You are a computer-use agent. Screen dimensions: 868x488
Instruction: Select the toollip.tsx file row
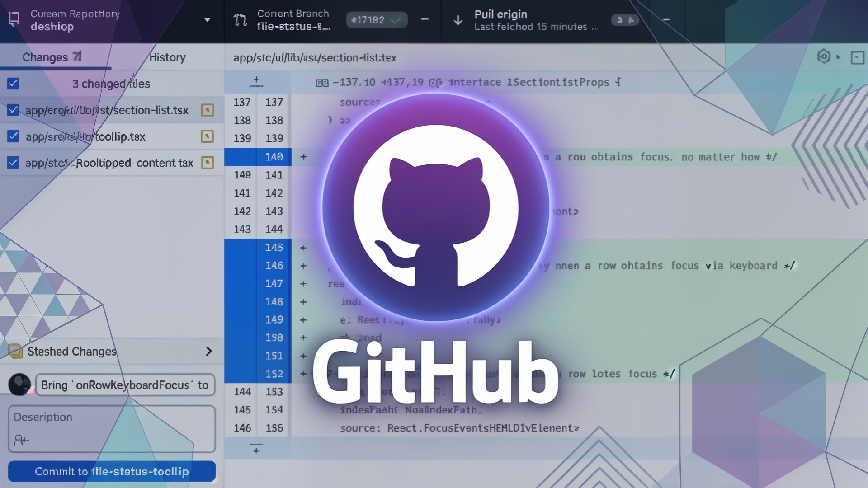pos(112,136)
